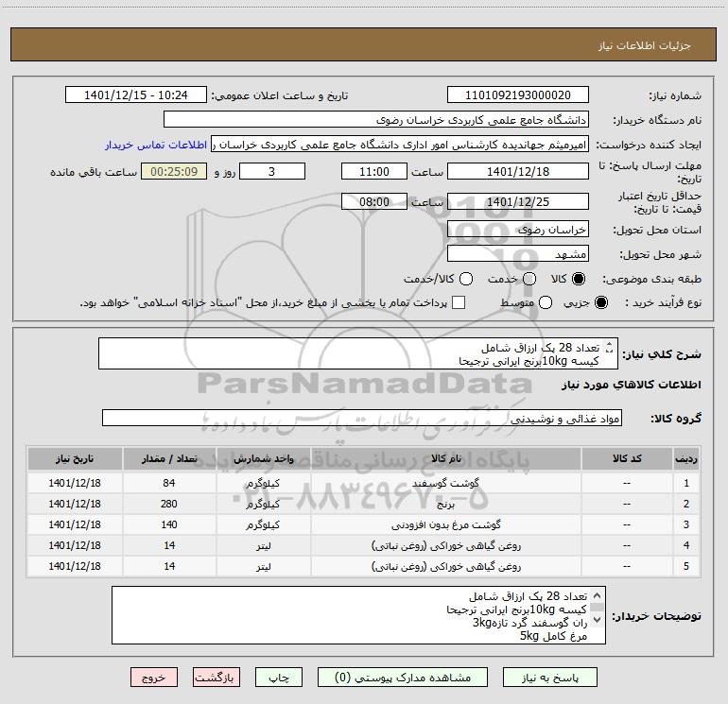Click the خروج exit button
Viewport: 728px width, 704px height.
154,678
